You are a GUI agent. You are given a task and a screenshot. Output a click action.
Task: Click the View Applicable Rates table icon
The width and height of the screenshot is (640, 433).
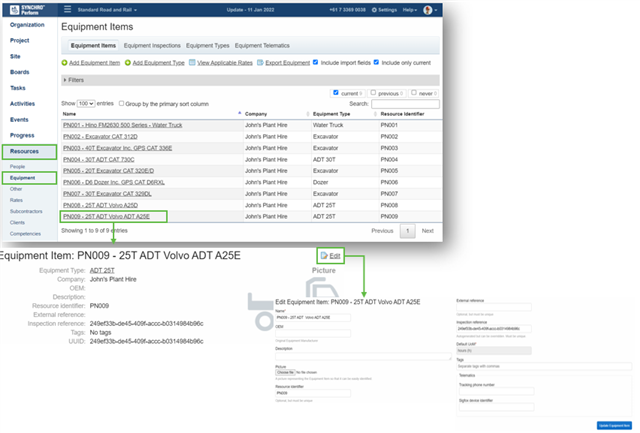[192, 62]
